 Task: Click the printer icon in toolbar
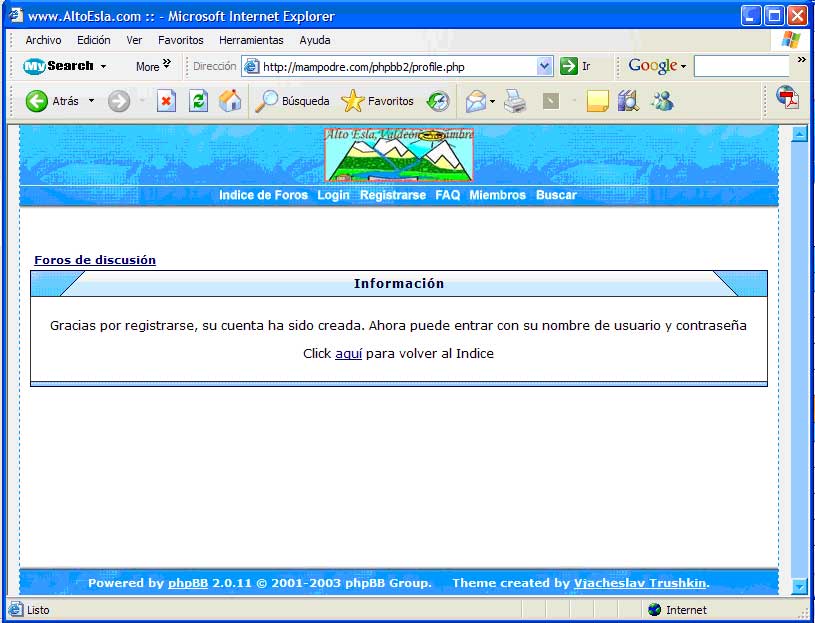pos(515,101)
